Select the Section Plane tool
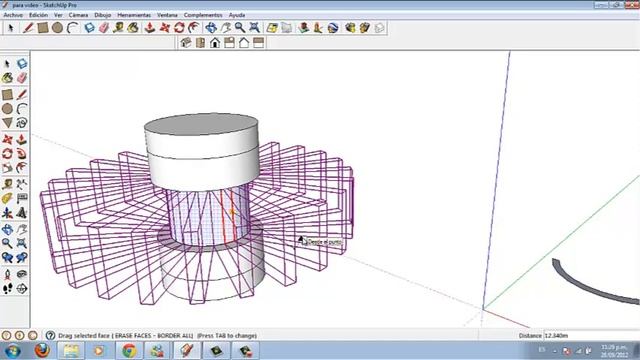 pos(22,289)
